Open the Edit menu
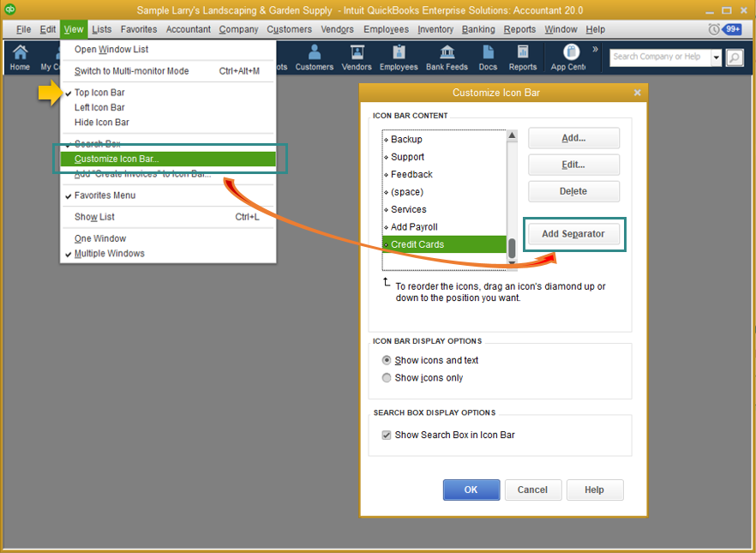This screenshot has width=756, height=553. (x=48, y=29)
